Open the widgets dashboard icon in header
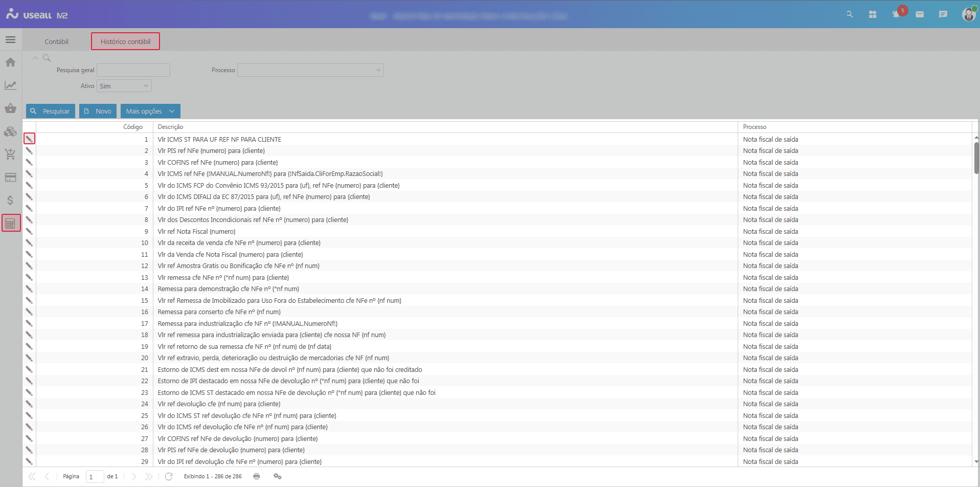 (873, 14)
